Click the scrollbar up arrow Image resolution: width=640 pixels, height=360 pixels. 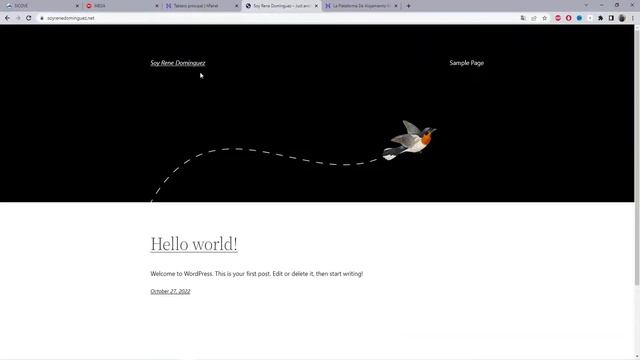tap(637, 27)
